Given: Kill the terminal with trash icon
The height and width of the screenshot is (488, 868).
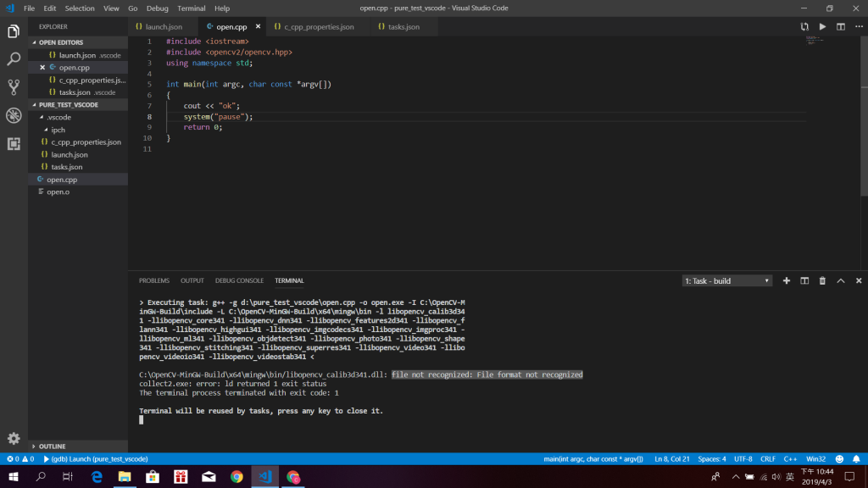Looking at the screenshot, I should pos(822,280).
